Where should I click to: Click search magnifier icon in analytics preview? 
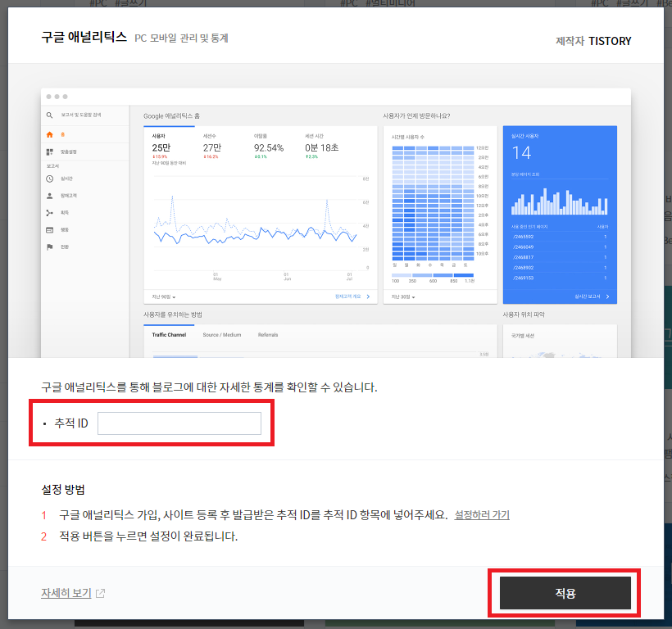[50, 115]
